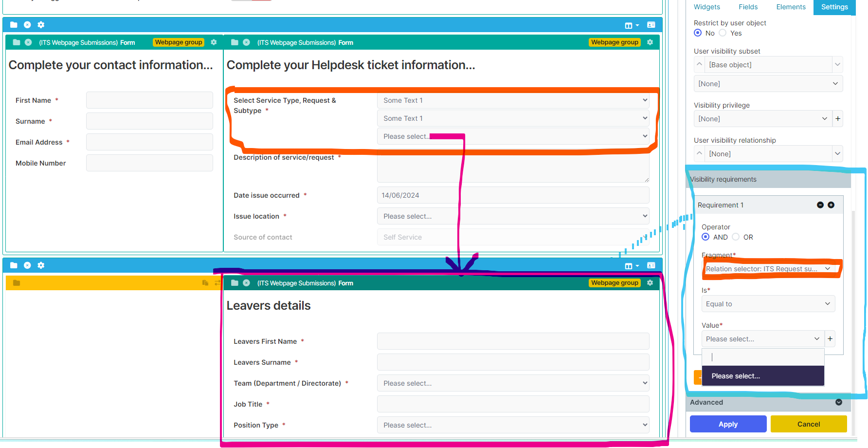This screenshot has width=868, height=448.
Task: Switch to Fields tab
Action: 748,7
